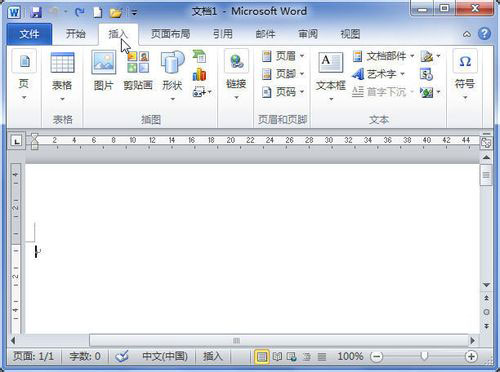Insert a chart using bar chart icon
The width and height of the screenshot is (500, 372).
point(199,74)
